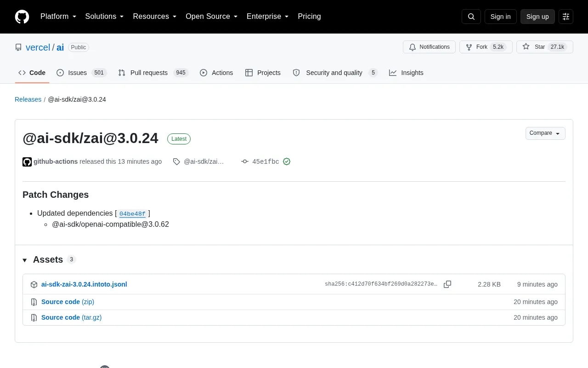Viewport: 588px width, 368px height.
Task: Open the GitHub homepage logo
Action: click(x=22, y=17)
